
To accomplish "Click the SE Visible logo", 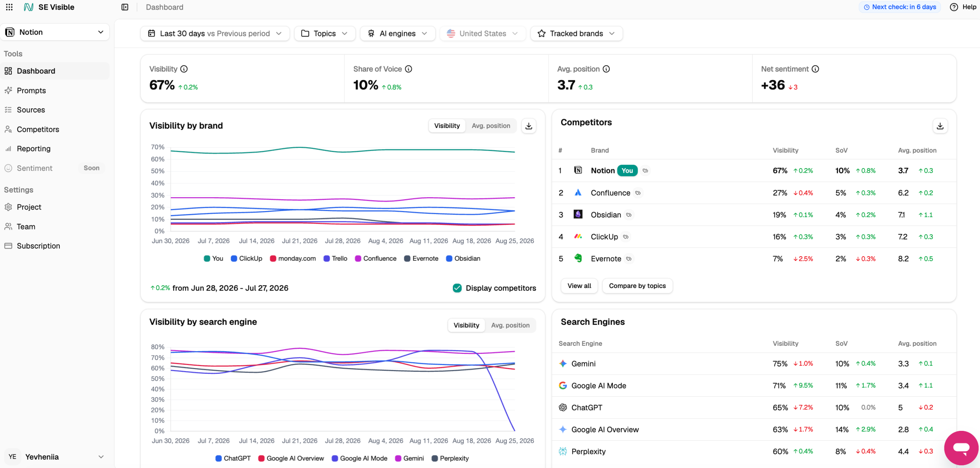I will [x=49, y=7].
